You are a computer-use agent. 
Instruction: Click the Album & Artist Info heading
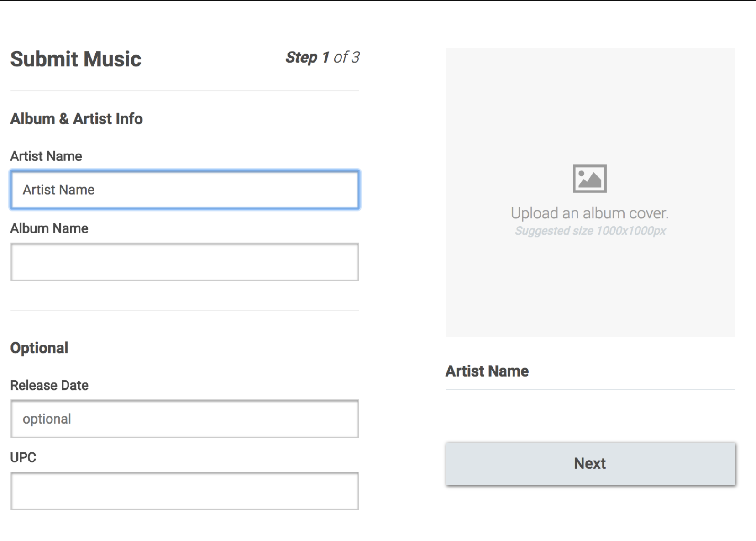click(77, 119)
